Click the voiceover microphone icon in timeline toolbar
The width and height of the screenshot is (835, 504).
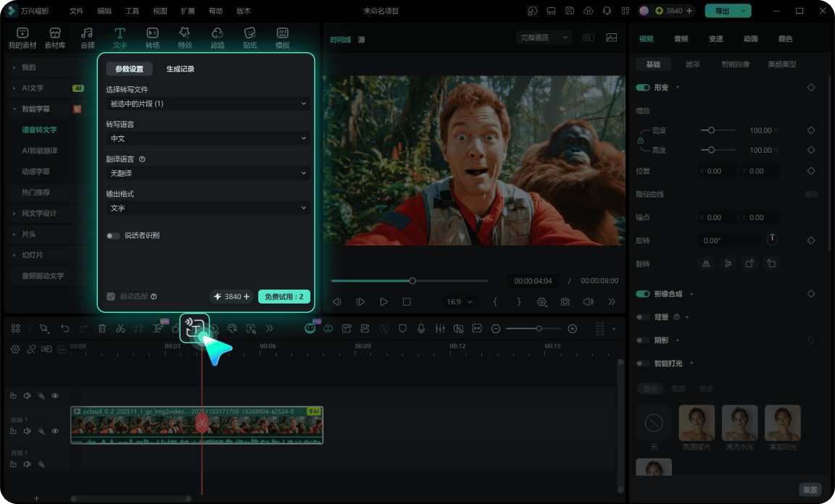pyautogui.click(x=421, y=328)
